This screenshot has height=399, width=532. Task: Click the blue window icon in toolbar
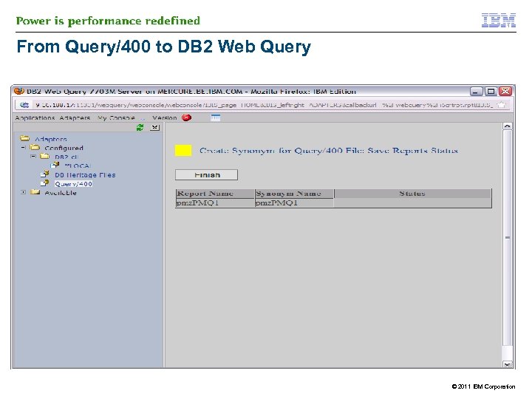pyautogui.click(x=216, y=117)
